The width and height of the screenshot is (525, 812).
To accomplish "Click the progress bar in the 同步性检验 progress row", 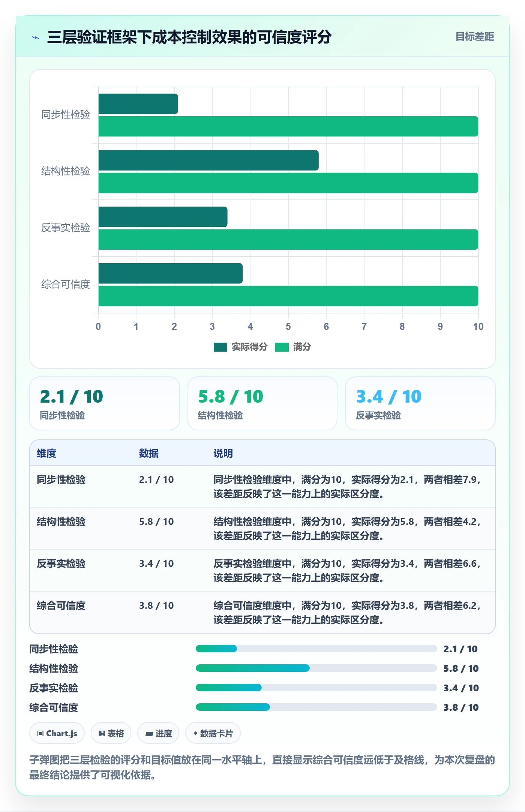I will pyautogui.click(x=316, y=649).
